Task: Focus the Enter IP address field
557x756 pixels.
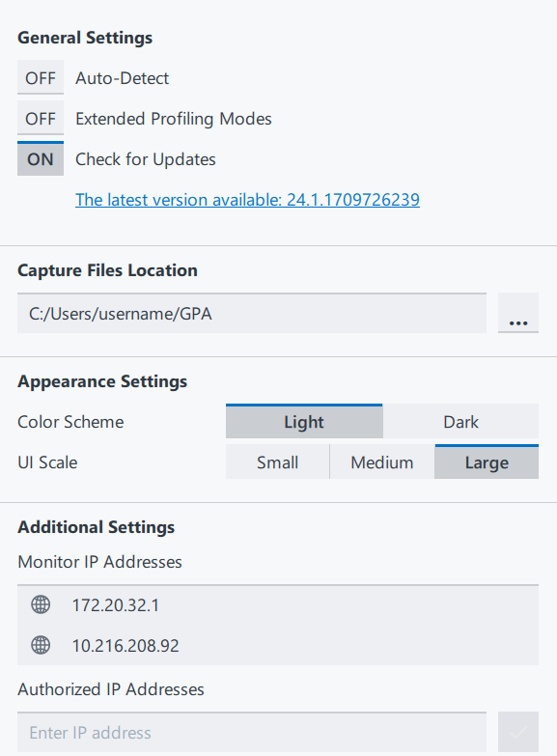Action: pos(252,732)
